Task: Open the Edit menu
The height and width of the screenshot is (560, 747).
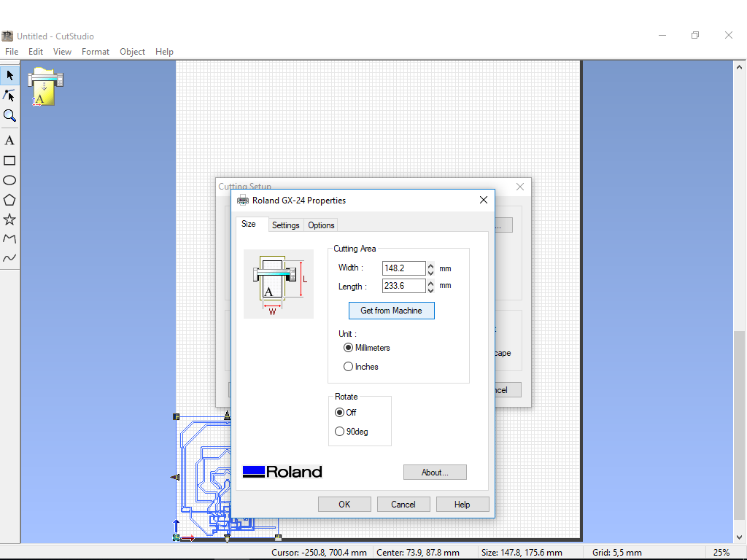Action: tap(36, 52)
